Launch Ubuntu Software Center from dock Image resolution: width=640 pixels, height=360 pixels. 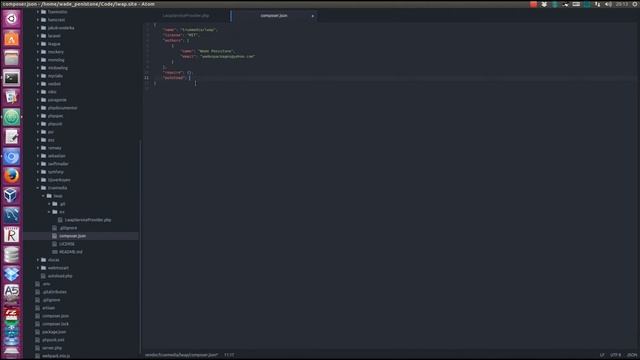point(11,39)
